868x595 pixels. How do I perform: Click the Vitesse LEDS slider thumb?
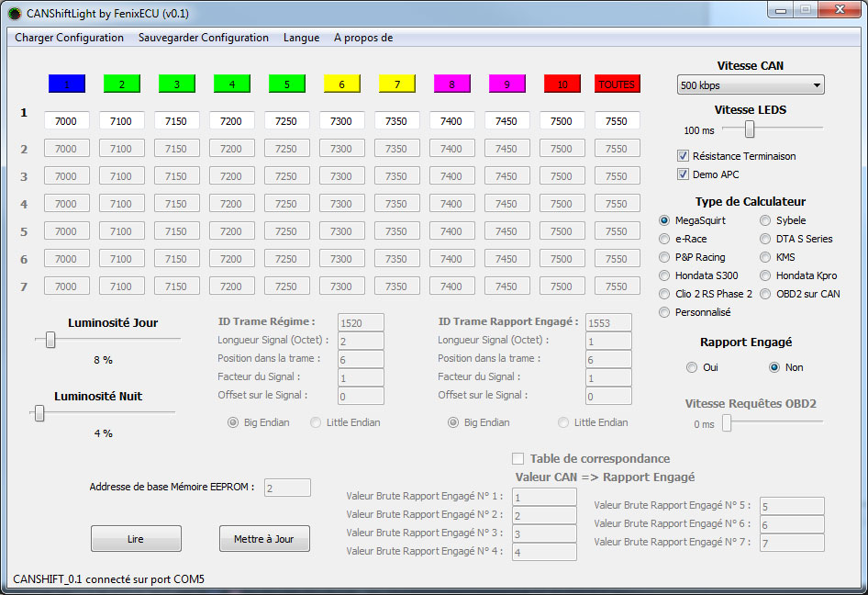pyautogui.click(x=750, y=129)
